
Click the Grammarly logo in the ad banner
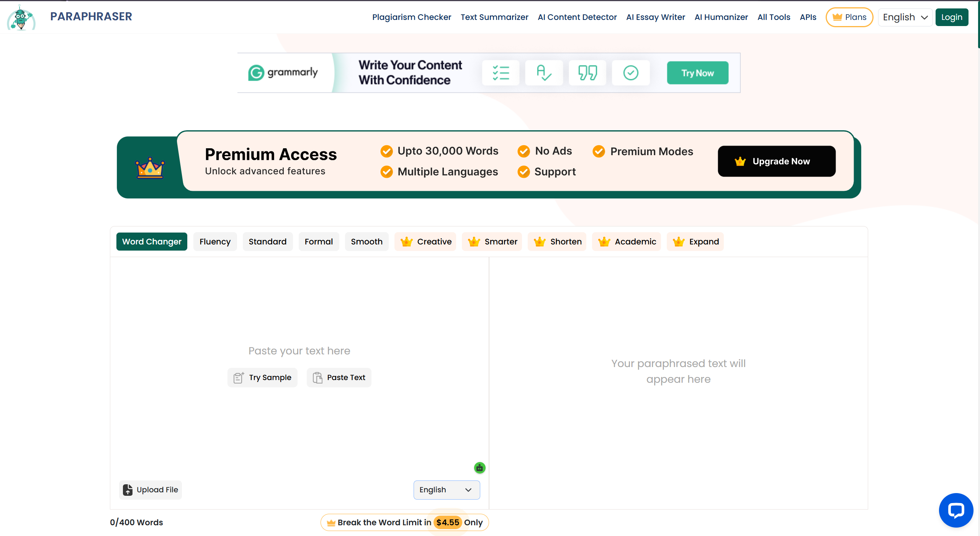[283, 72]
